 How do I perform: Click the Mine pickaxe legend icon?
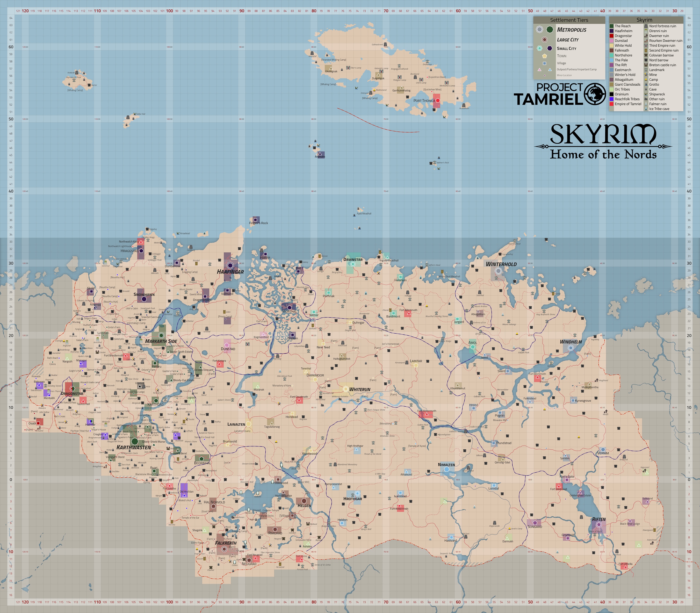646,75
